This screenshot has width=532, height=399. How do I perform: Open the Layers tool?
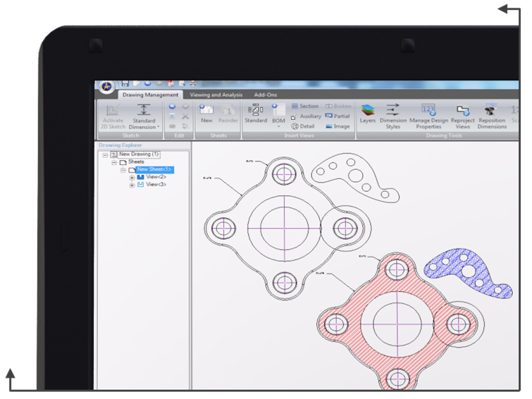click(x=367, y=113)
